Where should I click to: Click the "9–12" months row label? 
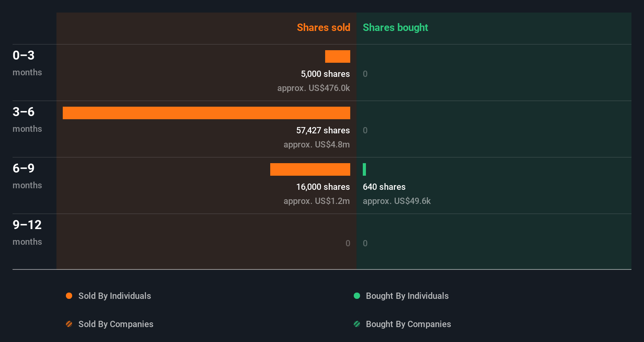click(27, 225)
